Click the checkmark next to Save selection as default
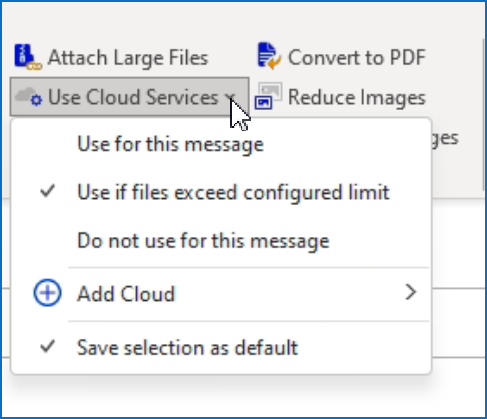This screenshot has height=419, width=487. [47, 347]
